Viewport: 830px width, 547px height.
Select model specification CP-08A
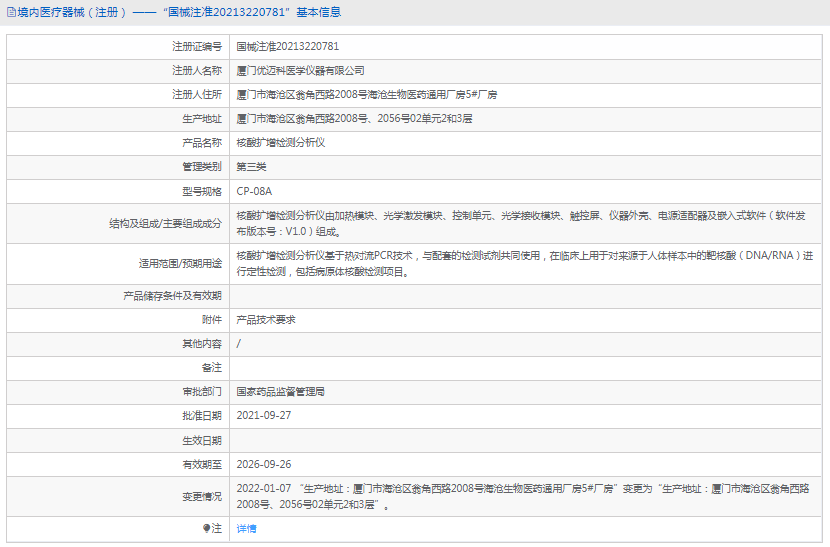254,191
